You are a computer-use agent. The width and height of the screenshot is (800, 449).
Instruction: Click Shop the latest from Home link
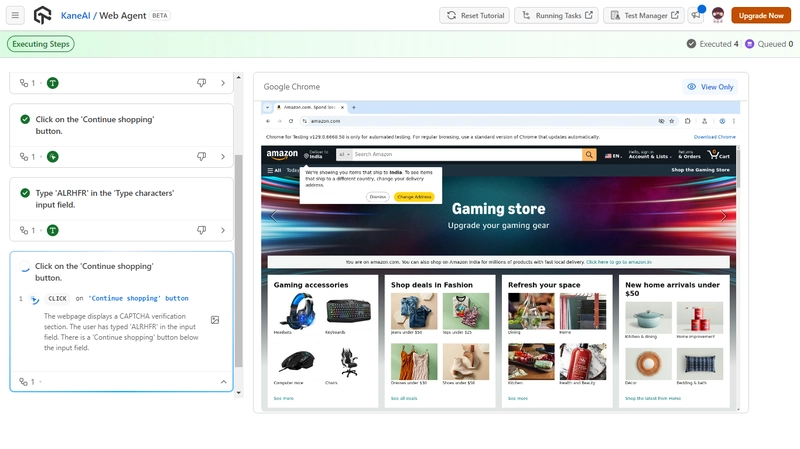click(x=653, y=398)
